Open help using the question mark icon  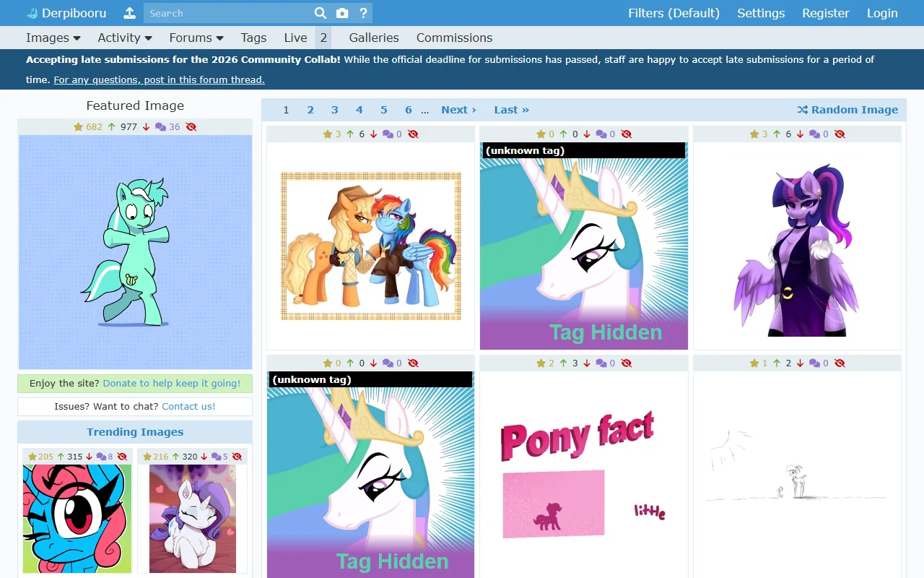pos(363,12)
